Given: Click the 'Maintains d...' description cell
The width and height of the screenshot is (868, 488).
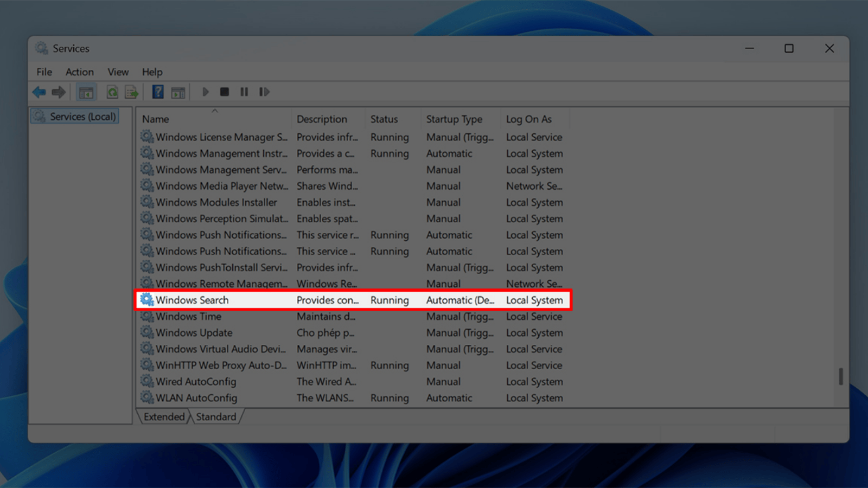Looking at the screenshot, I should (x=326, y=316).
